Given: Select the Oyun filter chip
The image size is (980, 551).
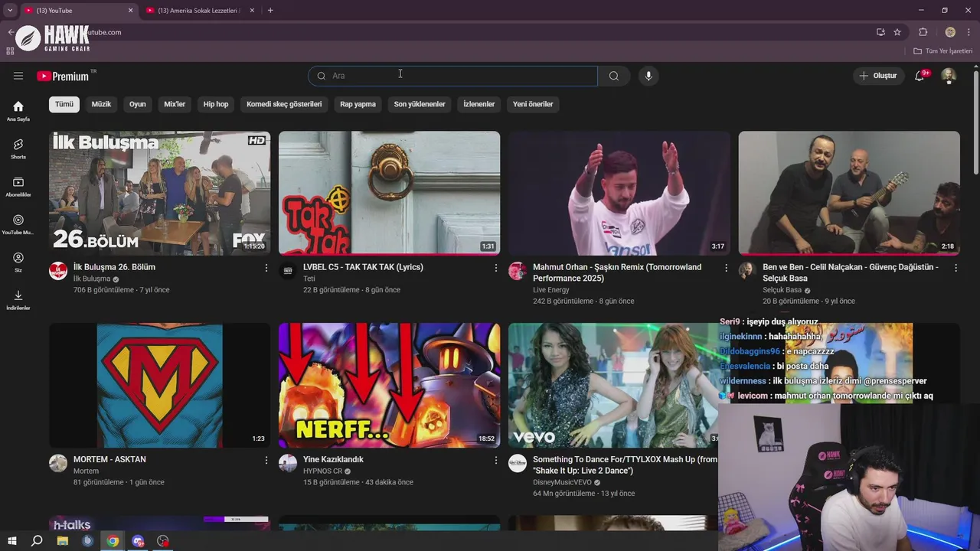Looking at the screenshot, I should [138, 104].
